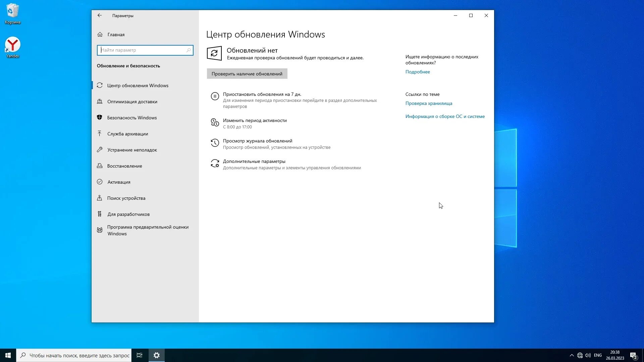The image size is (644, 362).
Task: Click the active hours clock icon
Action: [x=215, y=122]
